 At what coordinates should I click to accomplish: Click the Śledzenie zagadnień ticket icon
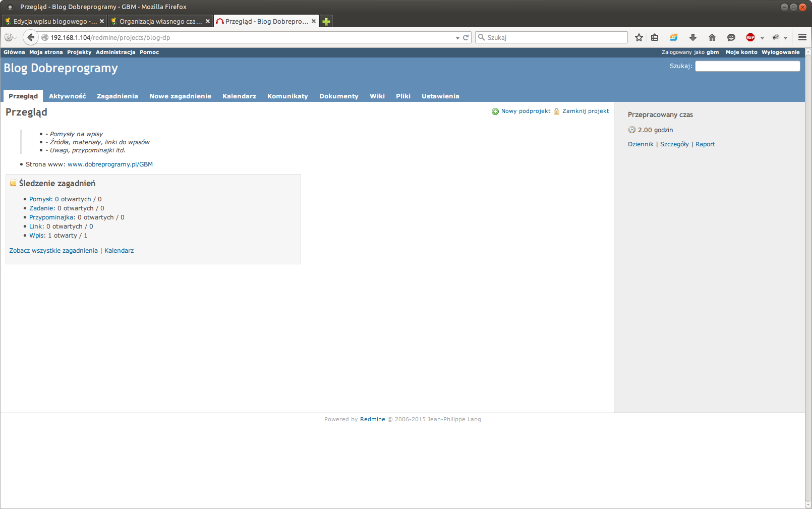click(13, 183)
